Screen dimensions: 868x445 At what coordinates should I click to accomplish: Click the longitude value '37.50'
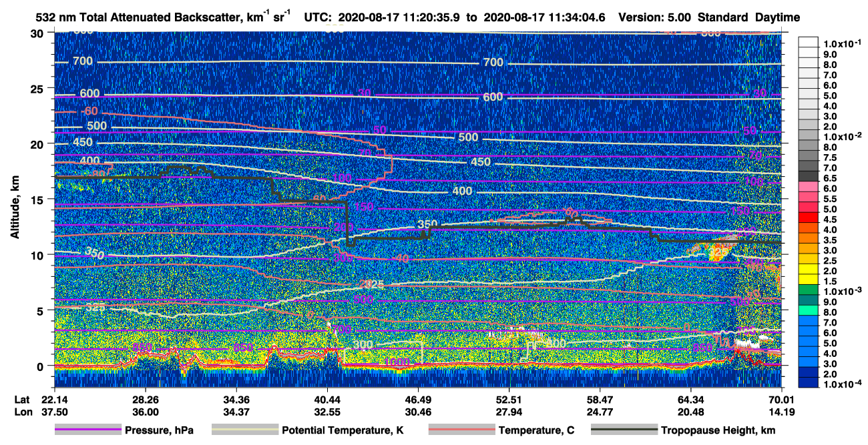53,412
